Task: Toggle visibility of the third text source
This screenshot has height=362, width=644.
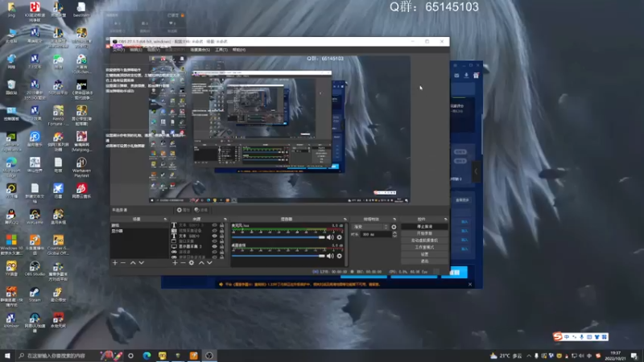Action: pos(215,236)
